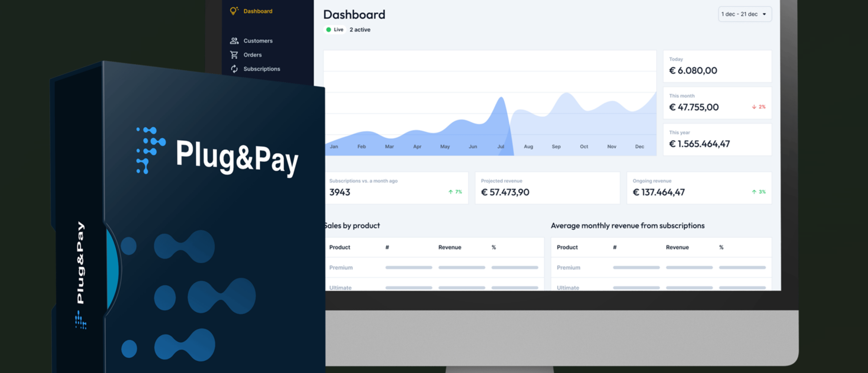The image size is (868, 373).
Task: Click the green up 3% indicator
Action: point(759,192)
